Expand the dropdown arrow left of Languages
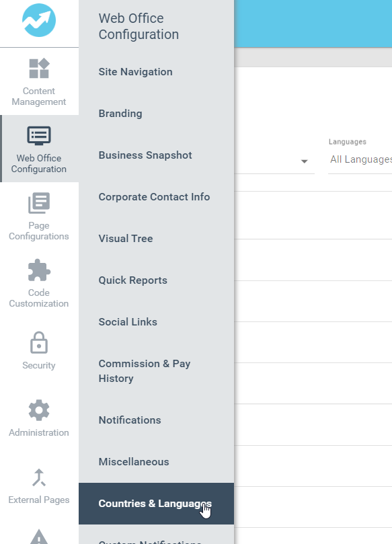Screen dimensions: 392x544 click(304, 161)
